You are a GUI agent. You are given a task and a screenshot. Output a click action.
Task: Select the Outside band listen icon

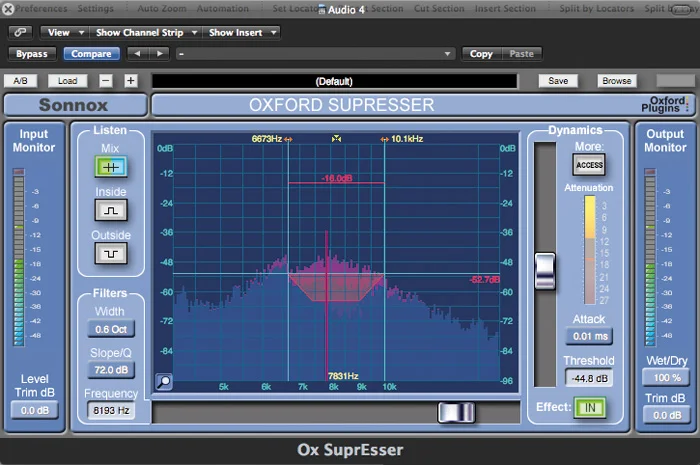(x=111, y=253)
